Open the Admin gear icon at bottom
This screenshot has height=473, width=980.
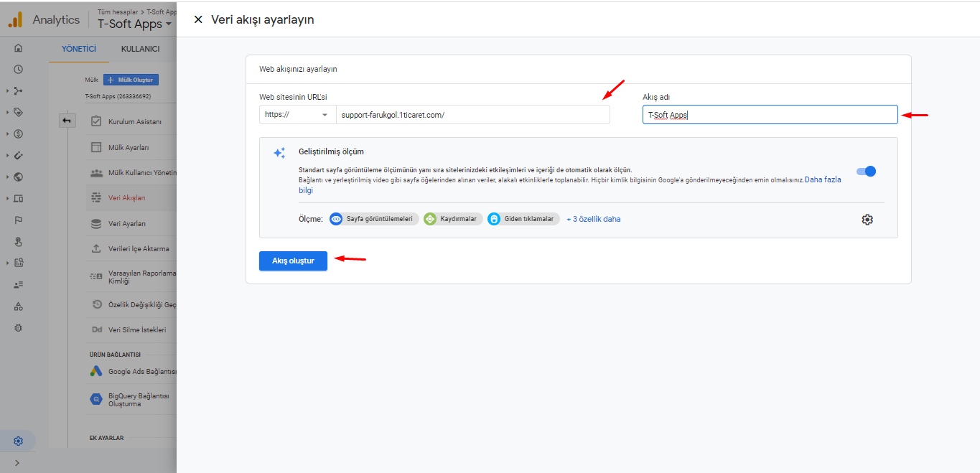point(19,441)
